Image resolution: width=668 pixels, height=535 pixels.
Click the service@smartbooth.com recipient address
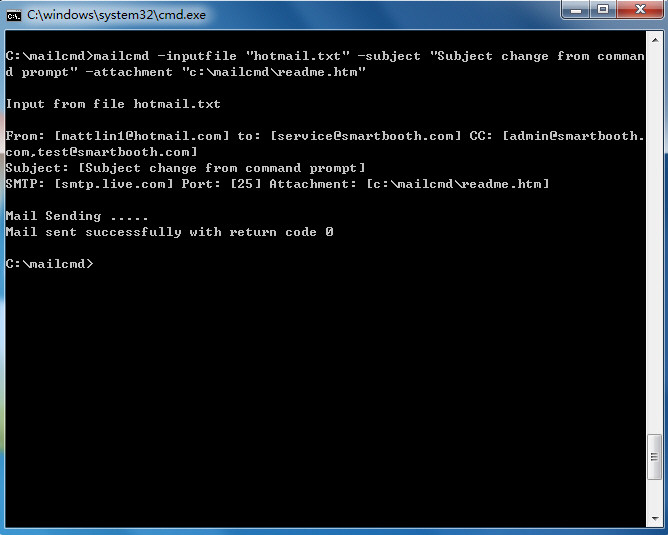pyautogui.click(x=366, y=136)
